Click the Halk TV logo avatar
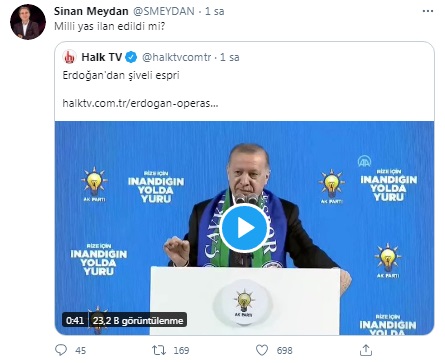The width and height of the screenshot is (445, 363). 69,57
